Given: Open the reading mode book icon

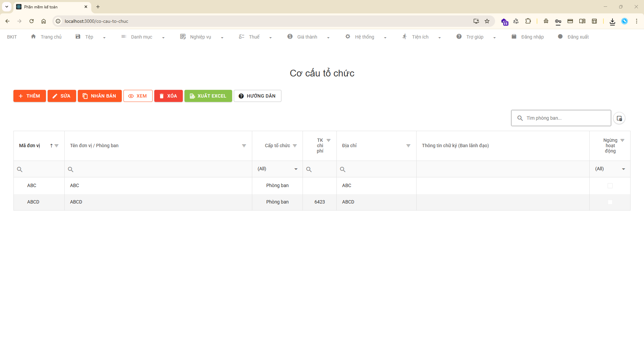Looking at the screenshot, I should click(582, 21).
